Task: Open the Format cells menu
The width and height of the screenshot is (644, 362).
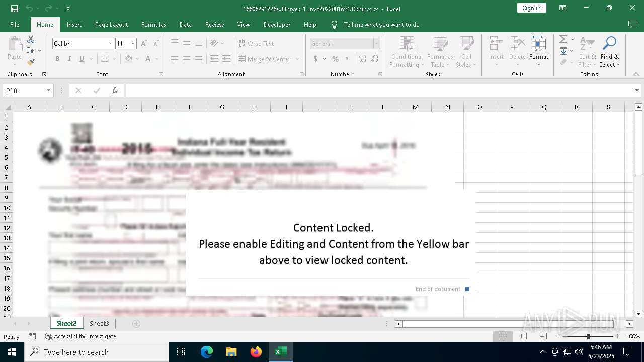Action: tap(539, 51)
